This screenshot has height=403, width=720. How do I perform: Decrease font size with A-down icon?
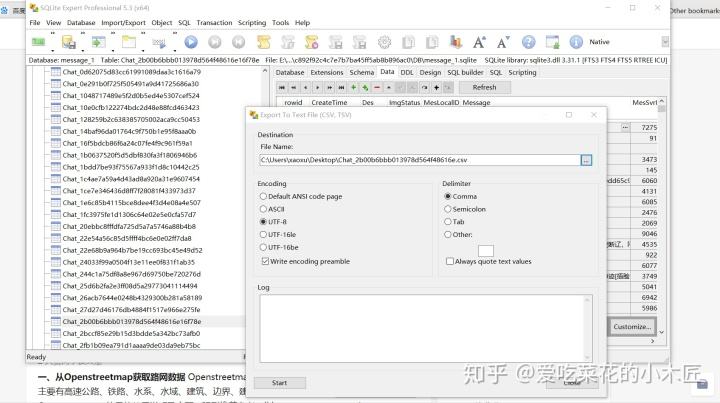[503, 42]
